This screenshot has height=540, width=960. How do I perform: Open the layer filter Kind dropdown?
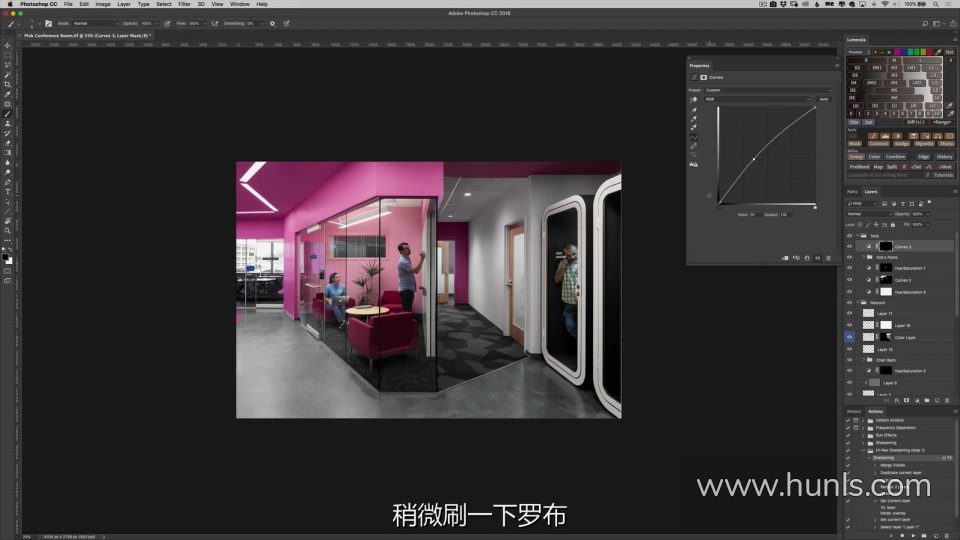click(862, 203)
